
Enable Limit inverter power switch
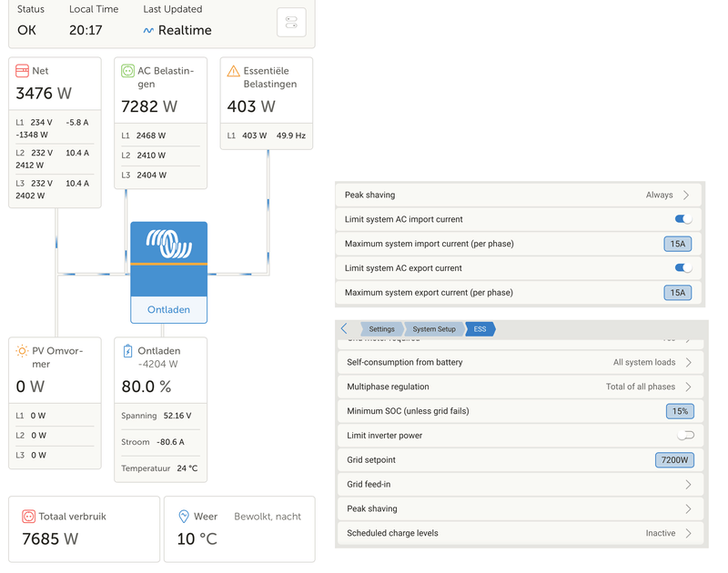coord(685,436)
